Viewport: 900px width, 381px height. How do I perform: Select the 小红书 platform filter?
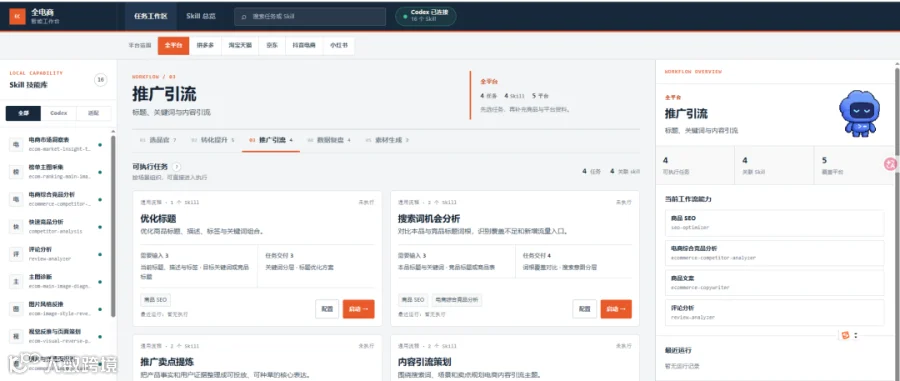339,45
